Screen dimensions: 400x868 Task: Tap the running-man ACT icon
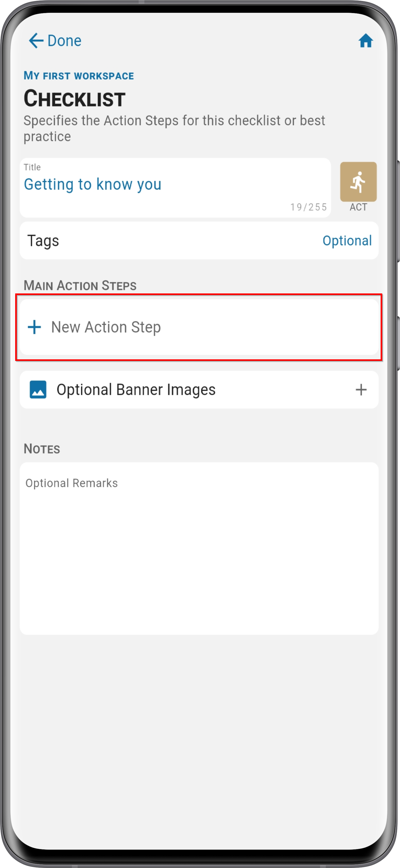click(358, 181)
